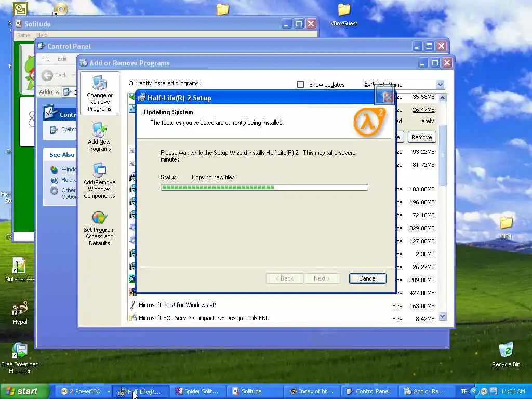Click Remove button in programs list
This screenshot has width=532, height=399.
pyautogui.click(x=422, y=137)
